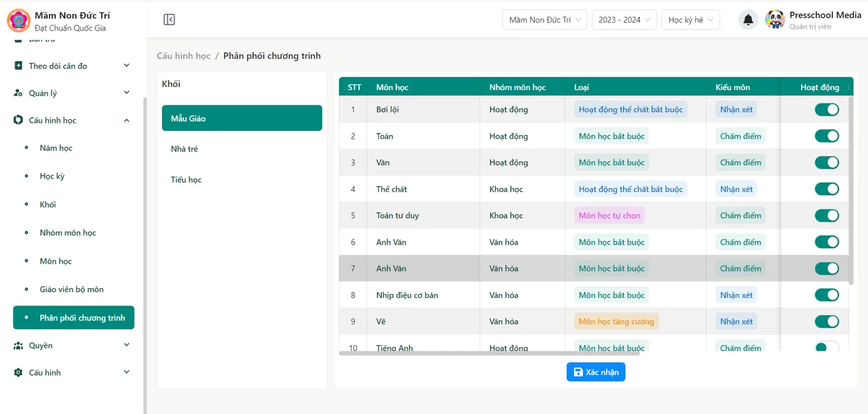The image size is (868, 414).
Task: Toggle Nhịp điệu cơ bản activity switch
Action: tap(826, 295)
